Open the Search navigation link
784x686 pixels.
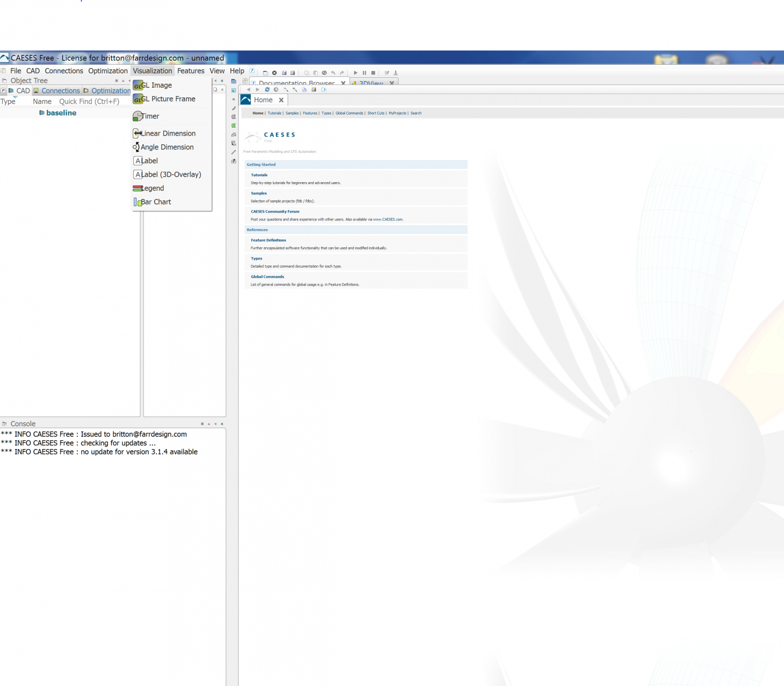point(416,113)
